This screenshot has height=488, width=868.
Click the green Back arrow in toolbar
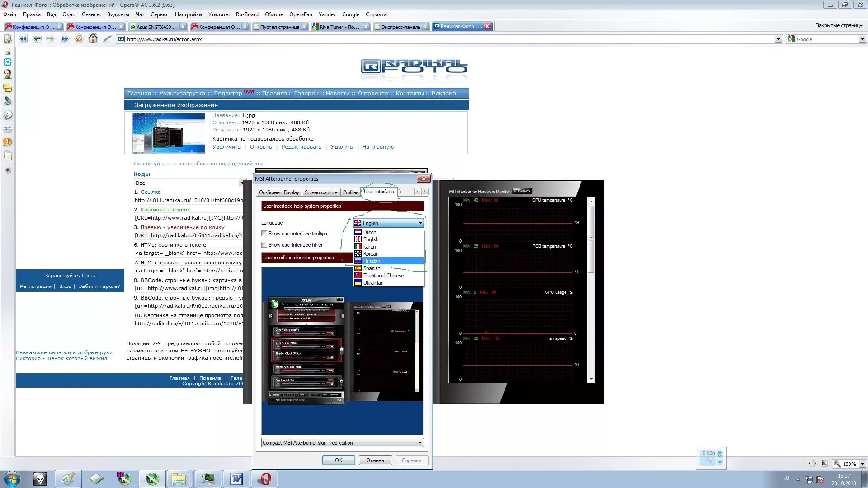(x=37, y=39)
